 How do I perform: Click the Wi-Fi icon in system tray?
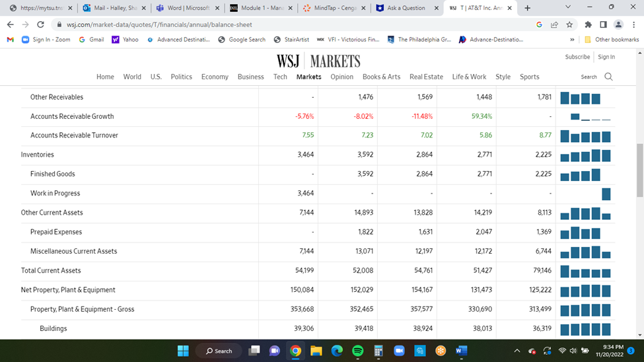(x=562, y=351)
